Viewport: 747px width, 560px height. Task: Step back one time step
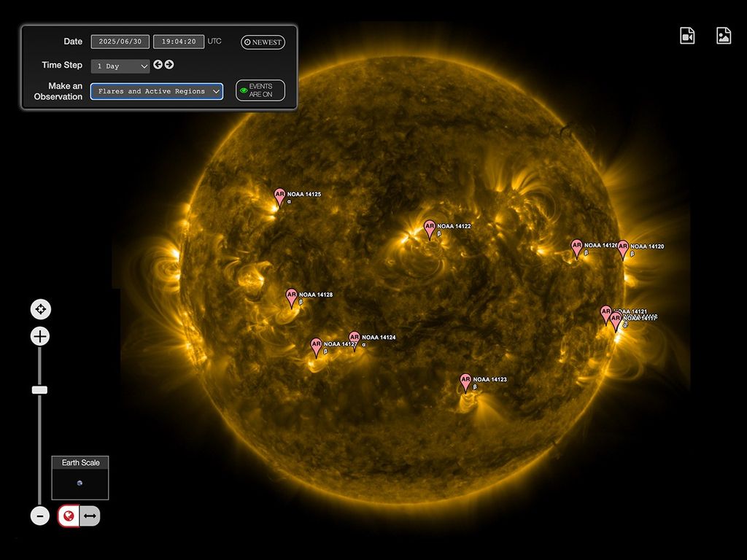click(x=158, y=64)
